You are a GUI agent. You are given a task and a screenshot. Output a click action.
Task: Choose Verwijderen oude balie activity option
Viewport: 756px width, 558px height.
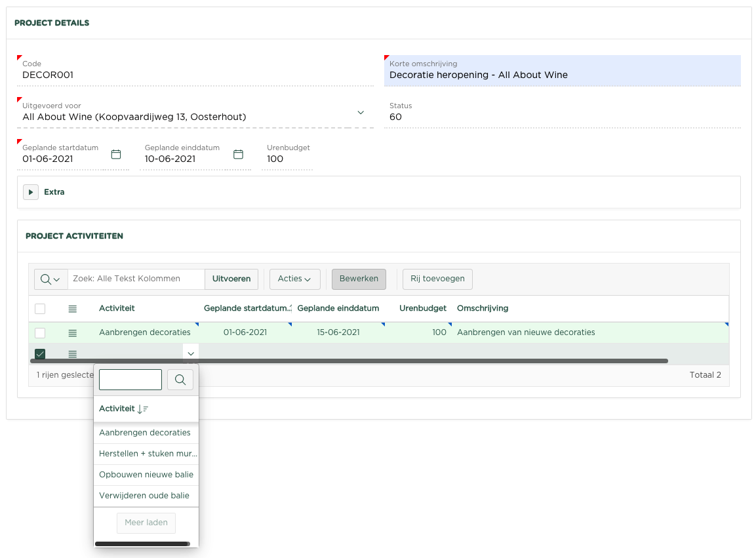coord(144,496)
